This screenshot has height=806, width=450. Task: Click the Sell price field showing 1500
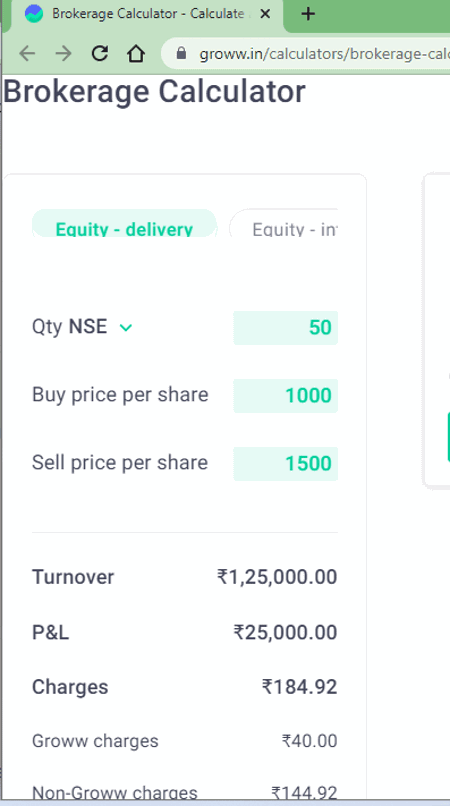tap(285, 464)
